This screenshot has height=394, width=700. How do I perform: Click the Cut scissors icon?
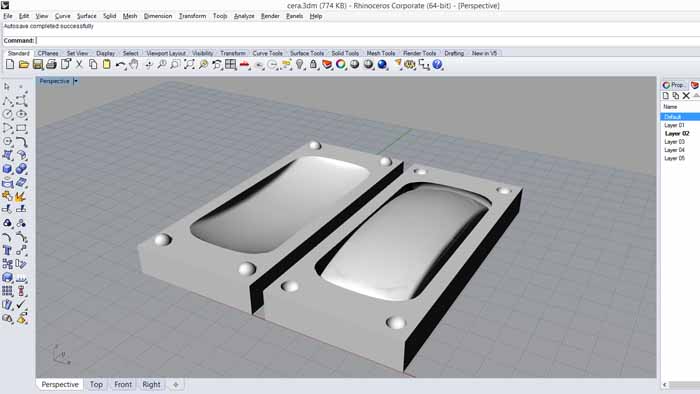(79, 65)
